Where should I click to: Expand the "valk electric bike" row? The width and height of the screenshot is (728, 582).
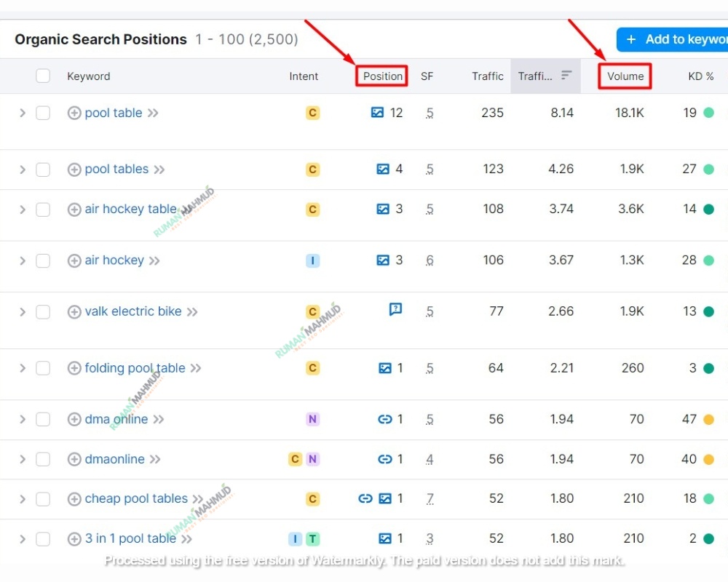click(x=23, y=311)
